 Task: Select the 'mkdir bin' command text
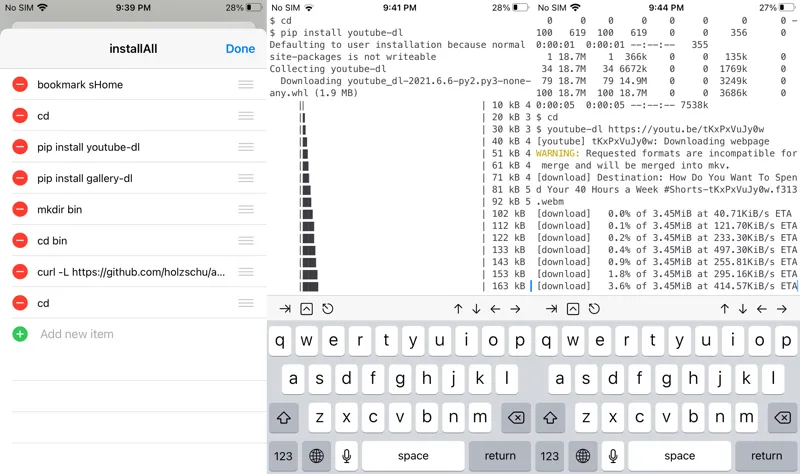(59, 209)
